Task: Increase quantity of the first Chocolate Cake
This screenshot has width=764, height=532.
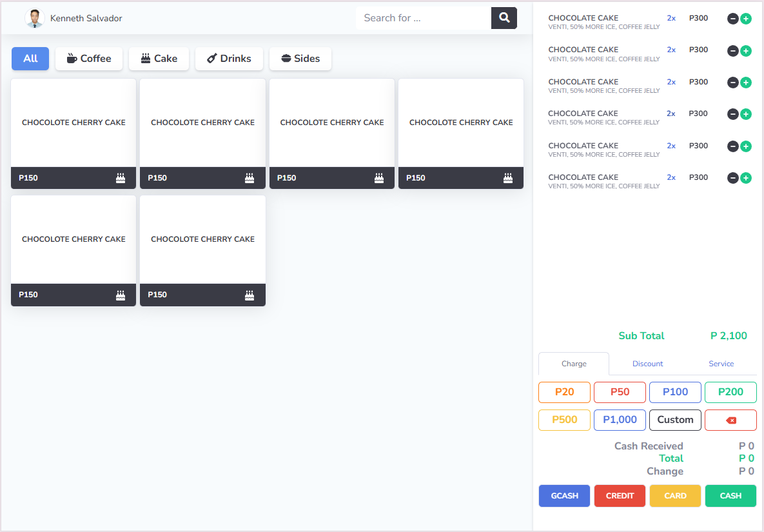Action: click(x=746, y=19)
